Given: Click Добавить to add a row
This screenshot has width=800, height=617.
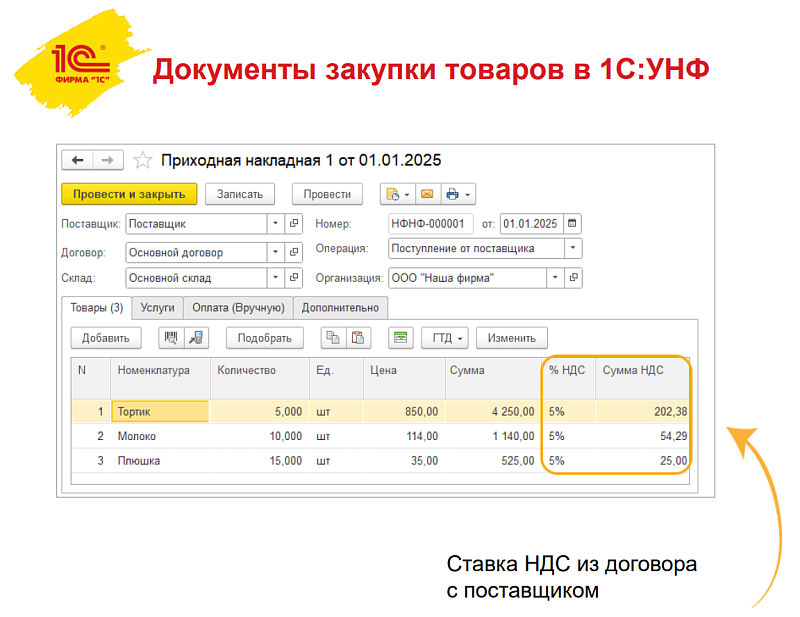Looking at the screenshot, I should coord(106,338).
